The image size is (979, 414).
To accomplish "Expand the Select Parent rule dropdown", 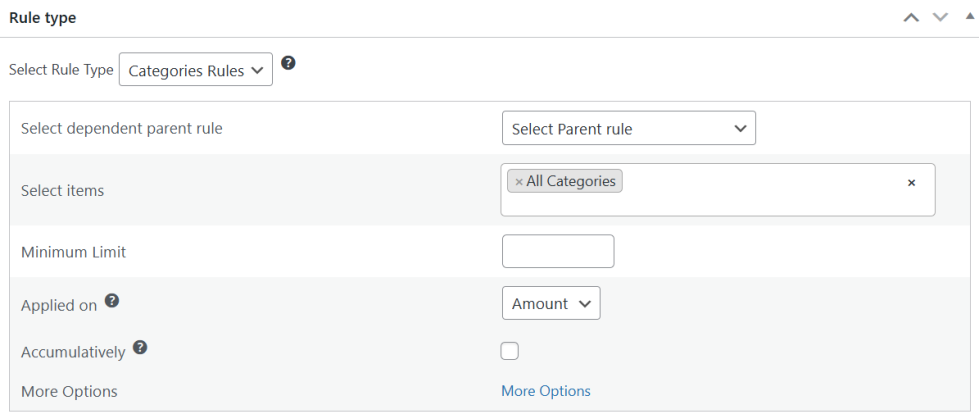I will point(628,128).
